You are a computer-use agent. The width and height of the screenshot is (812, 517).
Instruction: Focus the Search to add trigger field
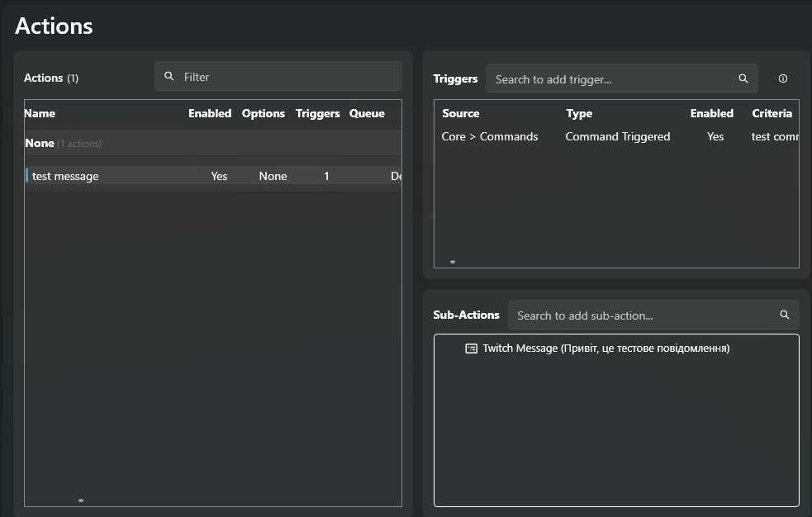click(611, 79)
